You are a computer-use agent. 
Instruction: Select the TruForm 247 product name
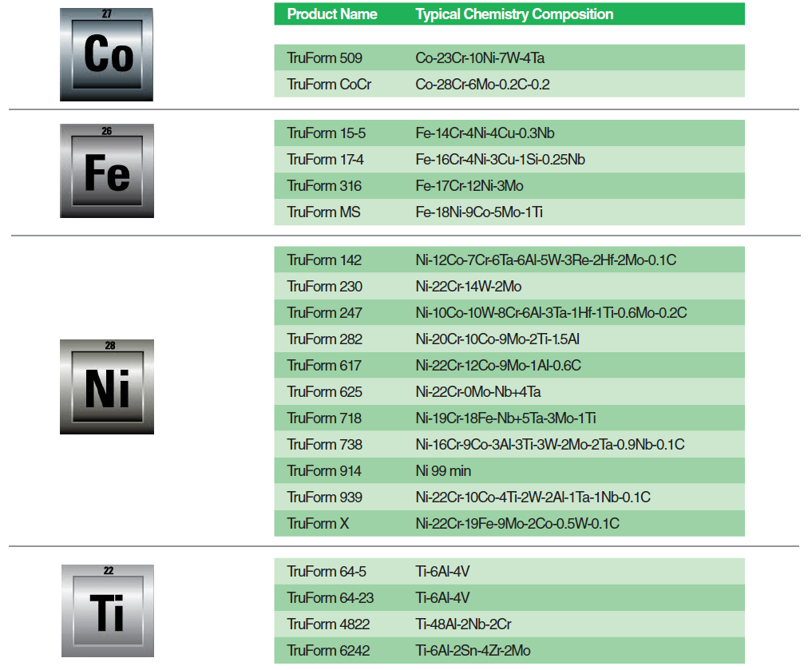coord(325,313)
